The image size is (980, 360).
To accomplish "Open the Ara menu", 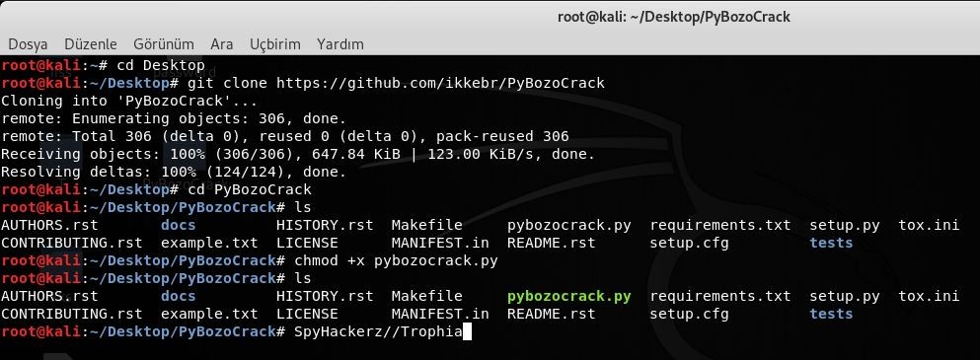I will tap(222, 44).
